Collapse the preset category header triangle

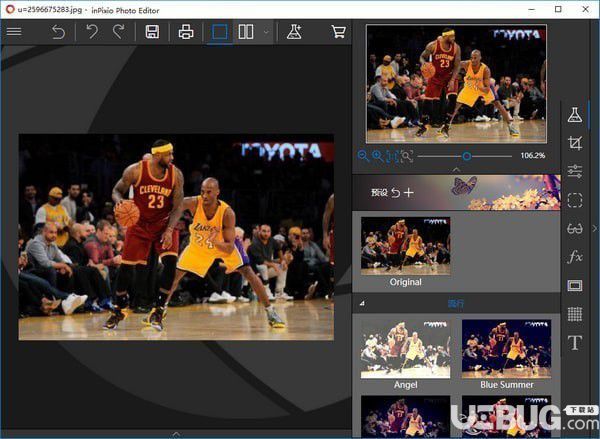pyautogui.click(x=362, y=304)
